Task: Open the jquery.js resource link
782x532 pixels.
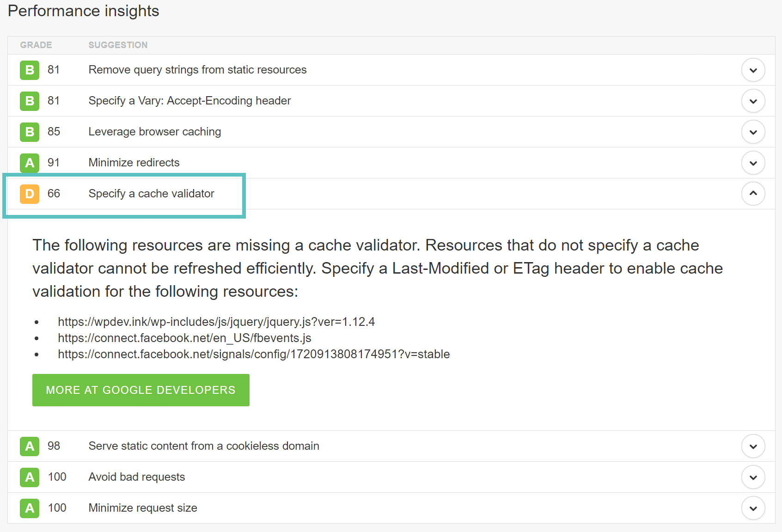Action: click(x=216, y=322)
